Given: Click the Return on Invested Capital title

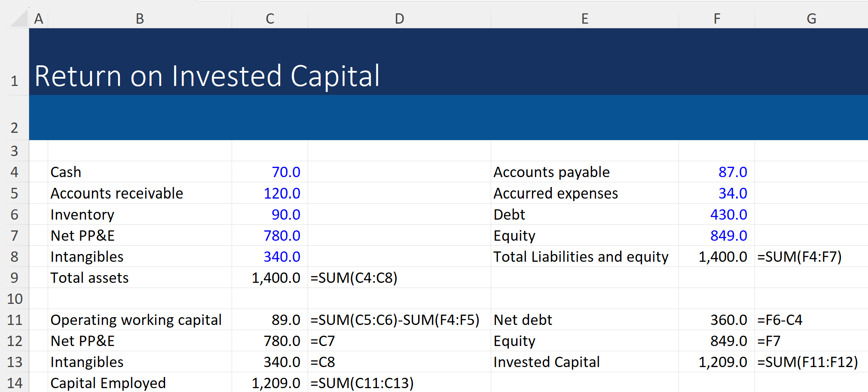Looking at the screenshot, I should pos(207,76).
